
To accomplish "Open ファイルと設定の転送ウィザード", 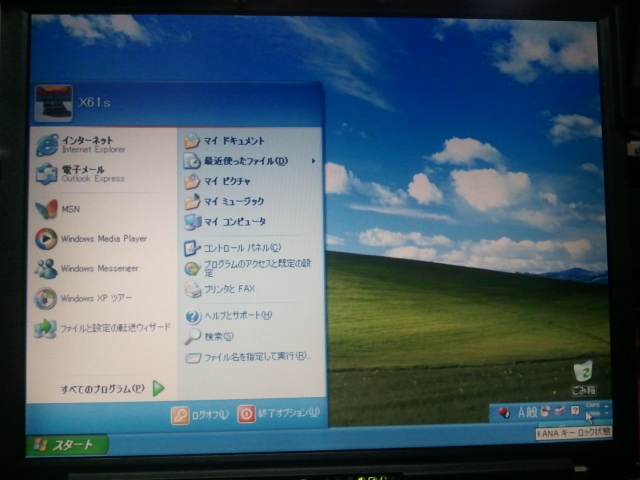I will point(102,328).
